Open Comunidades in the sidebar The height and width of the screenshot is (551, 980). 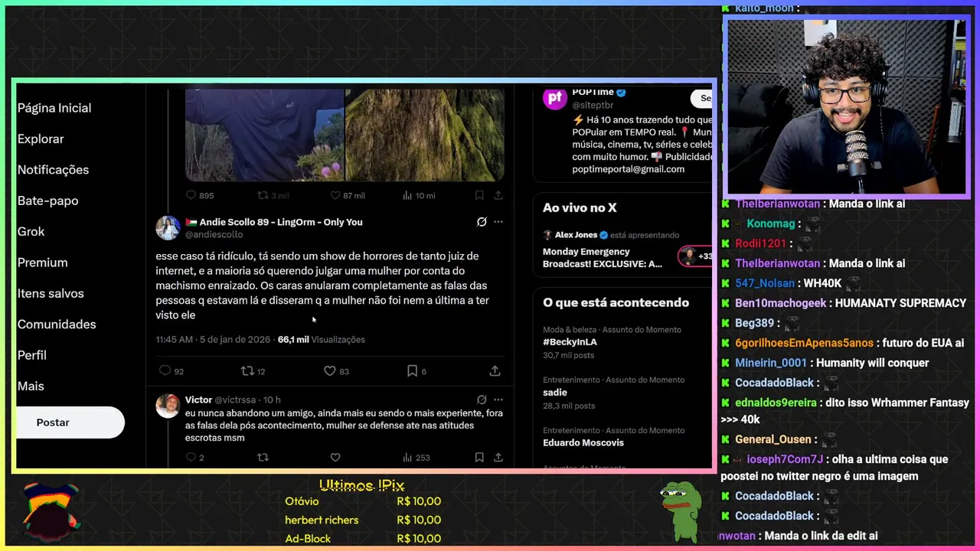[x=57, y=324]
